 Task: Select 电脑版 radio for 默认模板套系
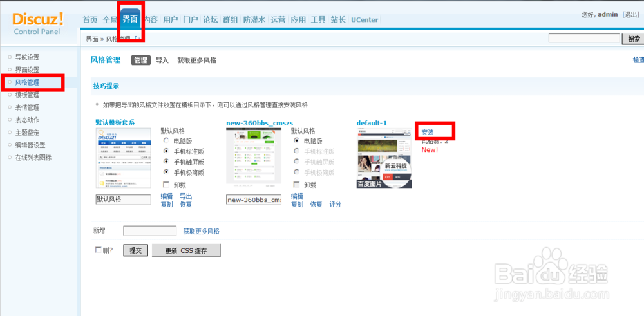pyautogui.click(x=166, y=140)
